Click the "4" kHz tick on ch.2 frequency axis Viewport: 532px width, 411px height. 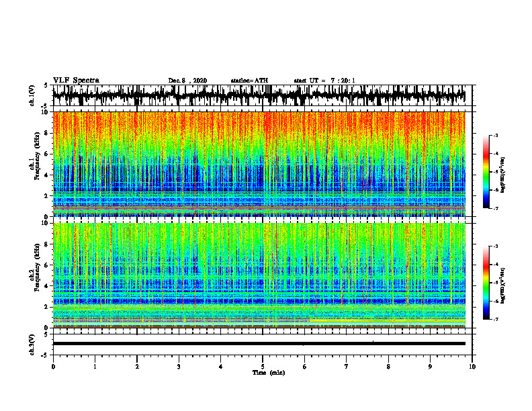pos(46,286)
